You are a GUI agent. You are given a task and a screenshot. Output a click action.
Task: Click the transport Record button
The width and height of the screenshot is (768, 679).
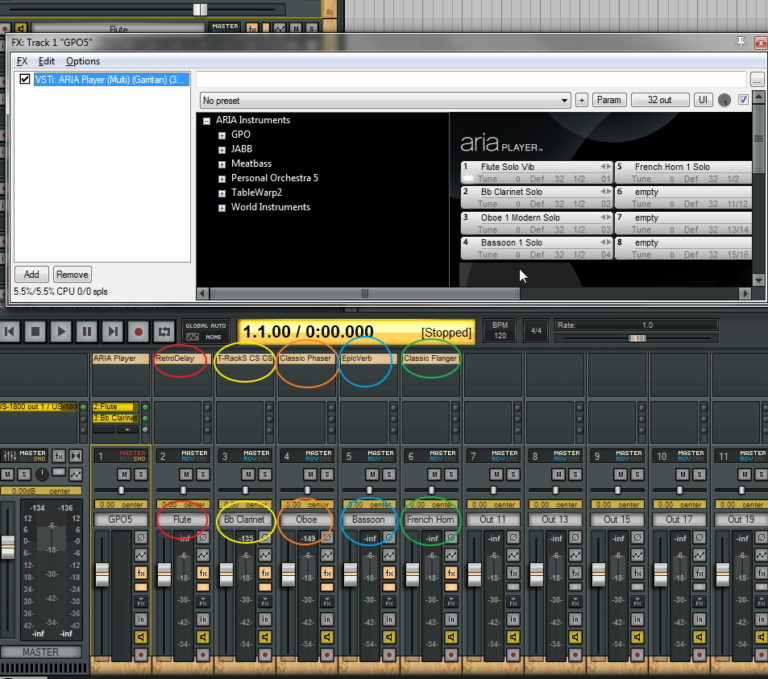[139, 331]
